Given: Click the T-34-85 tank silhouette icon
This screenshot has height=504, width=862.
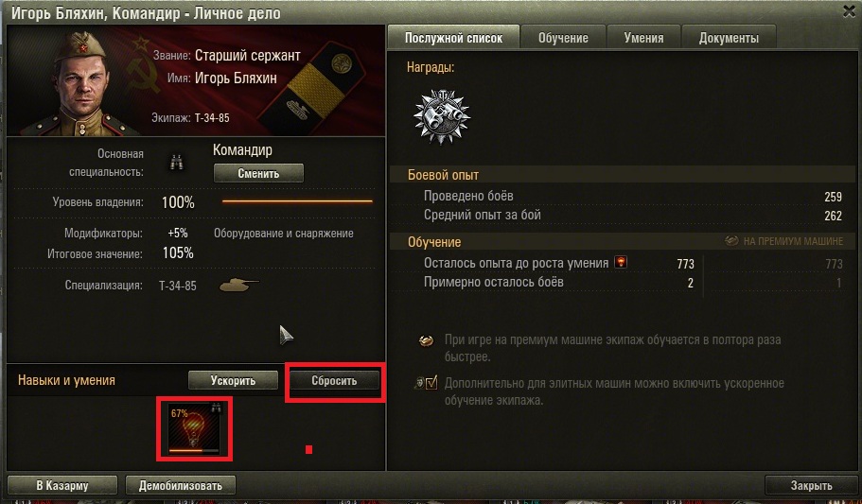Looking at the screenshot, I should pyautogui.click(x=238, y=286).
